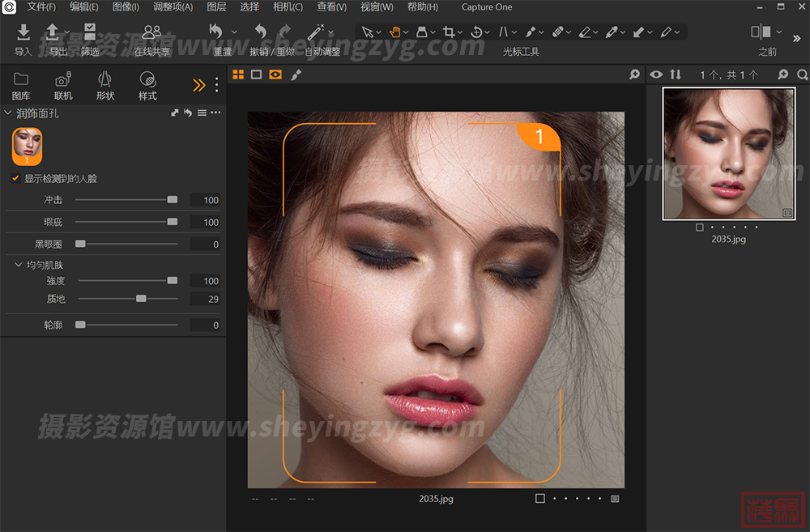Click the Culling (筛选) button
This screenshot has height=532, width=810.
click(x=90, y=32)
